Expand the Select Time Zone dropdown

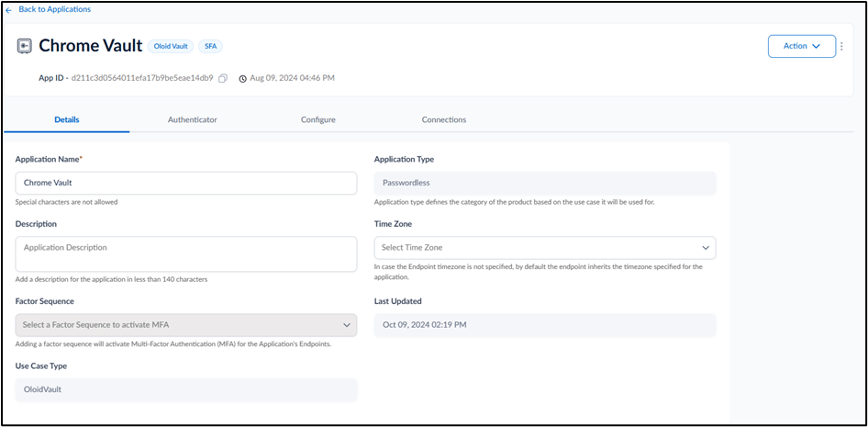pos(545,248)
